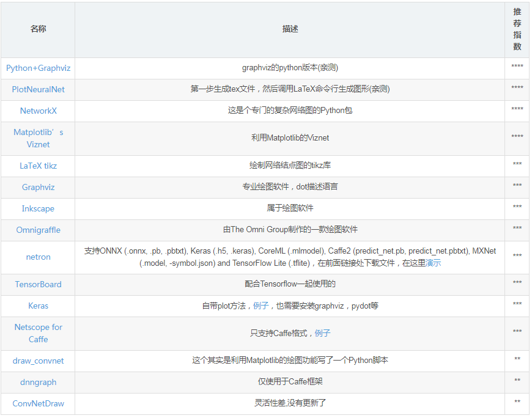Screen dimensions: 532x418
Task: Click the star rating for TensorBoard
Action: [x=517, y=282]
